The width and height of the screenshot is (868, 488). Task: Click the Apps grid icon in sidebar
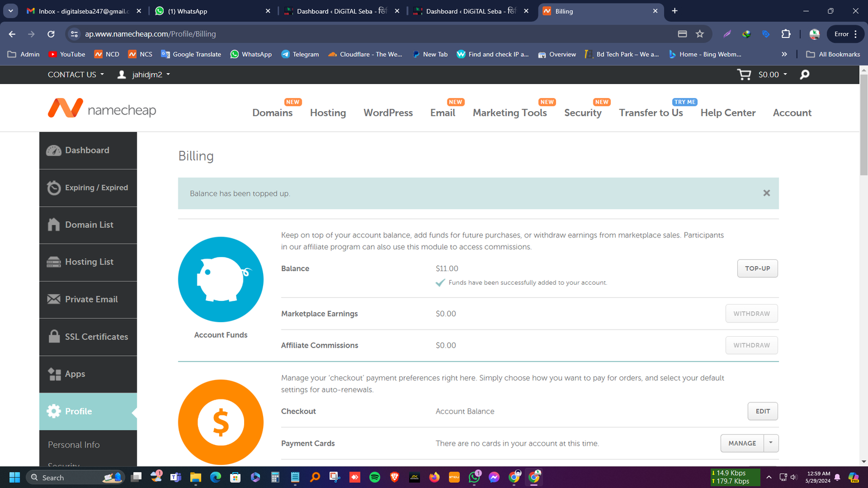[x=54, y=374]
